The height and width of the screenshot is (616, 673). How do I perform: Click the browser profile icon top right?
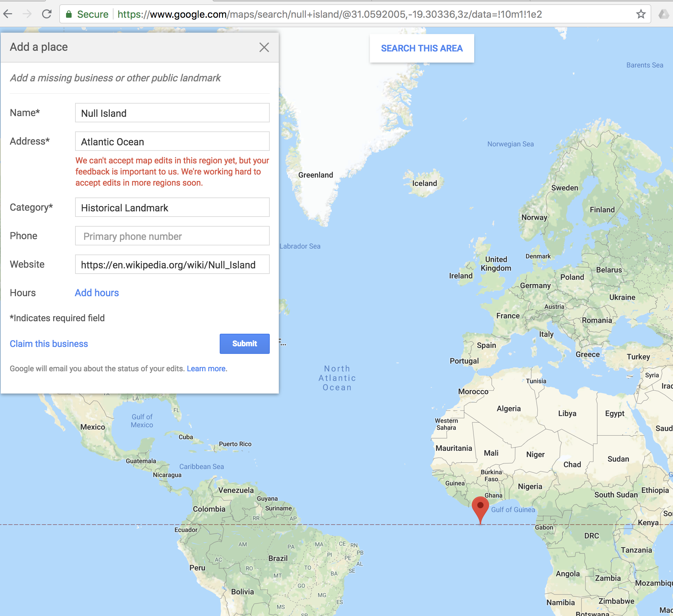(664, 14)
